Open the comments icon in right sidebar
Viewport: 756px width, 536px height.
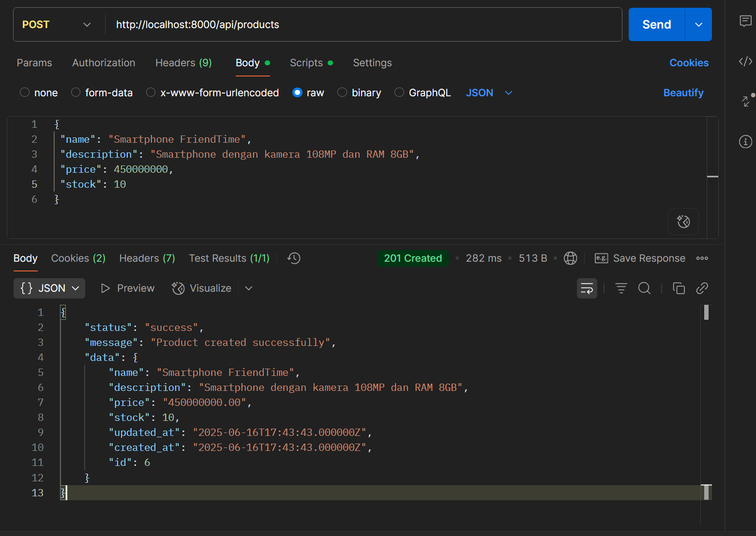point(745,21)
